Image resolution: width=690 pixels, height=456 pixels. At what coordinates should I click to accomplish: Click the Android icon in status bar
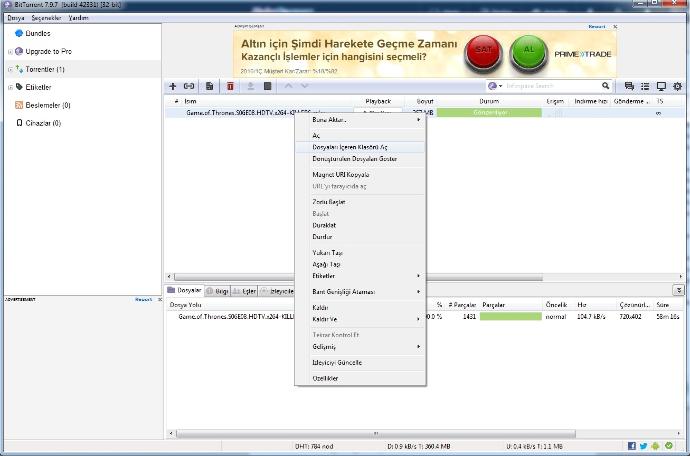[656, 446]
